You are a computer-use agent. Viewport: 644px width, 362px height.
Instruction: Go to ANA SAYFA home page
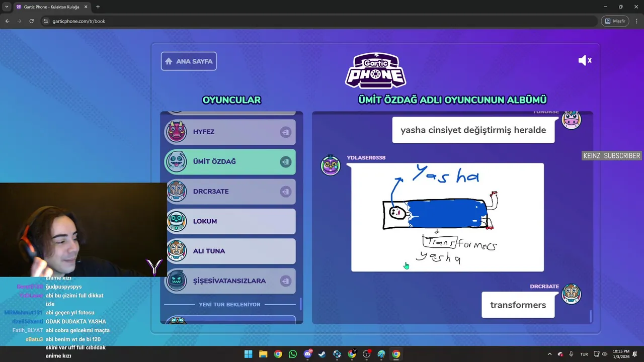pyautogui.click(x=189, y=61)
